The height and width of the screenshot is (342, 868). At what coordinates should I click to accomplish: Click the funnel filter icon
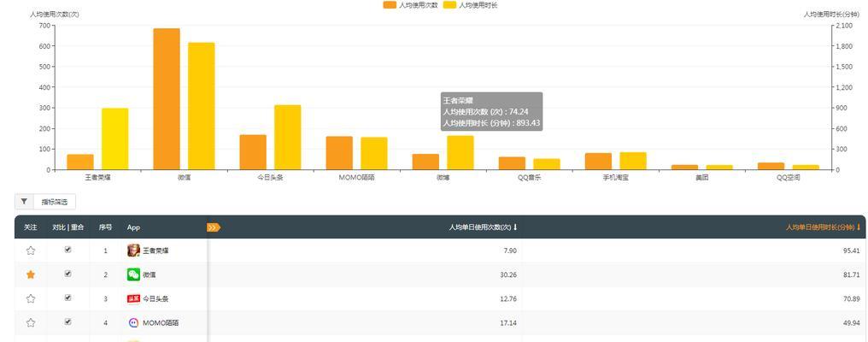click(x=25, y=202)
